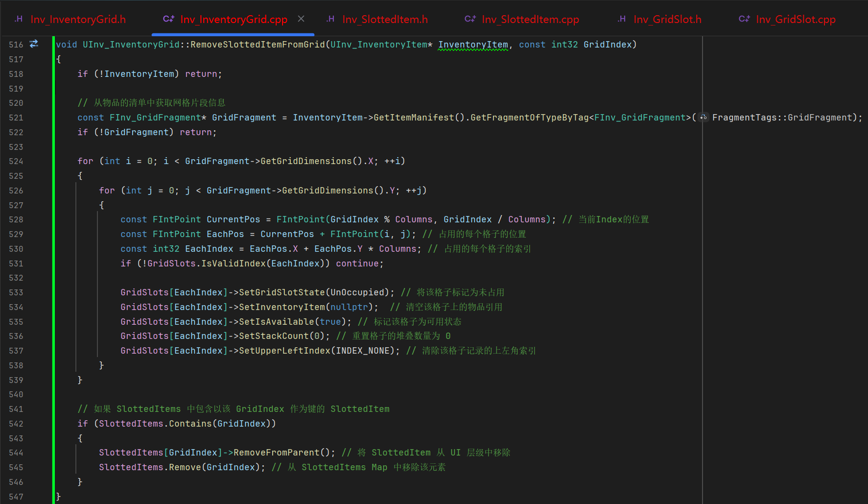Click the nullptr argument on line 534
Screen dimensions: 868x504
[x=349, y=307]
